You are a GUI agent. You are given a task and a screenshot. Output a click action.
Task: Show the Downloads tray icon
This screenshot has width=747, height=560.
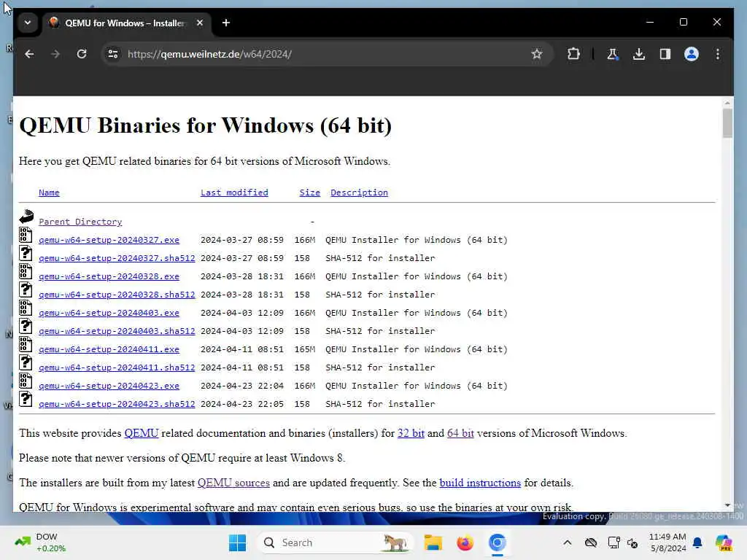point(639,54)
